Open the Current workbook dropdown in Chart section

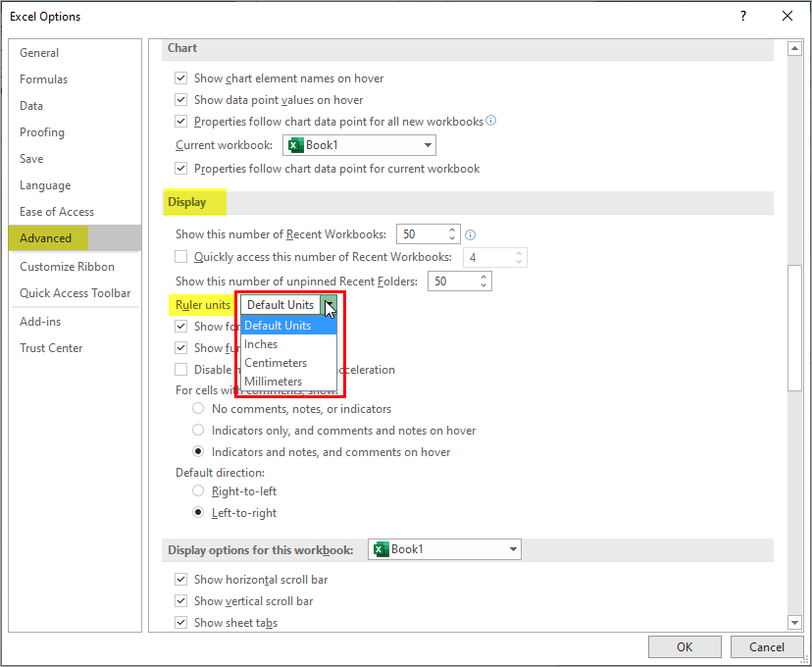point(359,145)
